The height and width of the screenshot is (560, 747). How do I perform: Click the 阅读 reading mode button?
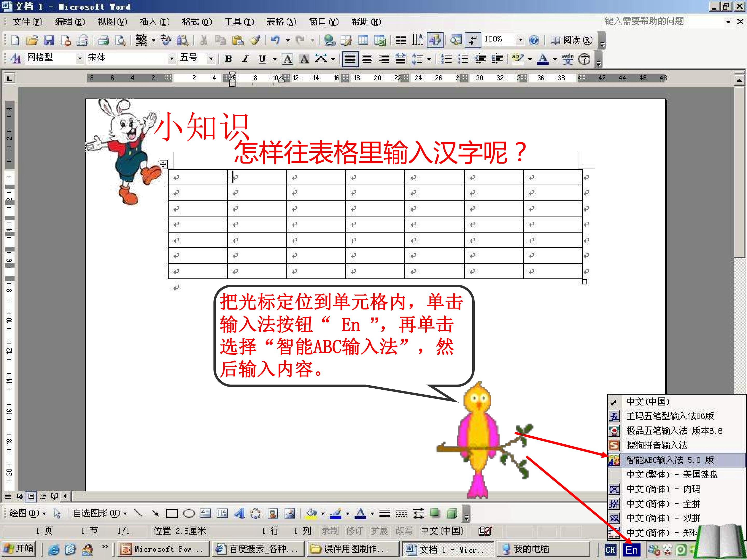pyautogui.click(x=572, y=40)
